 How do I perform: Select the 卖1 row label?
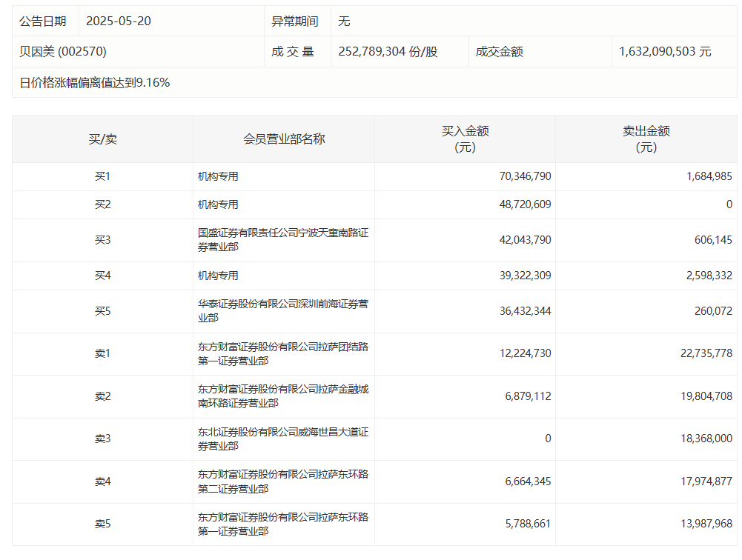pos(103,353)
